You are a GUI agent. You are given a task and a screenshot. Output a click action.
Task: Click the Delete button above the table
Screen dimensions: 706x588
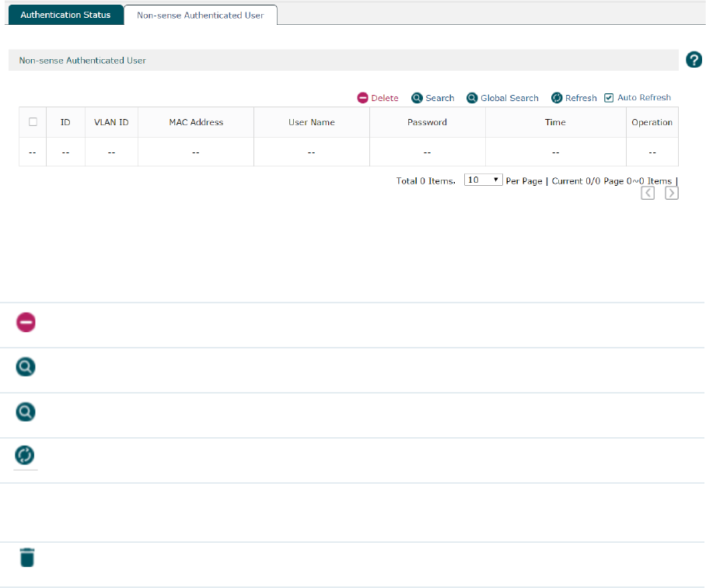pyautogui.click(x=378, y=98)
